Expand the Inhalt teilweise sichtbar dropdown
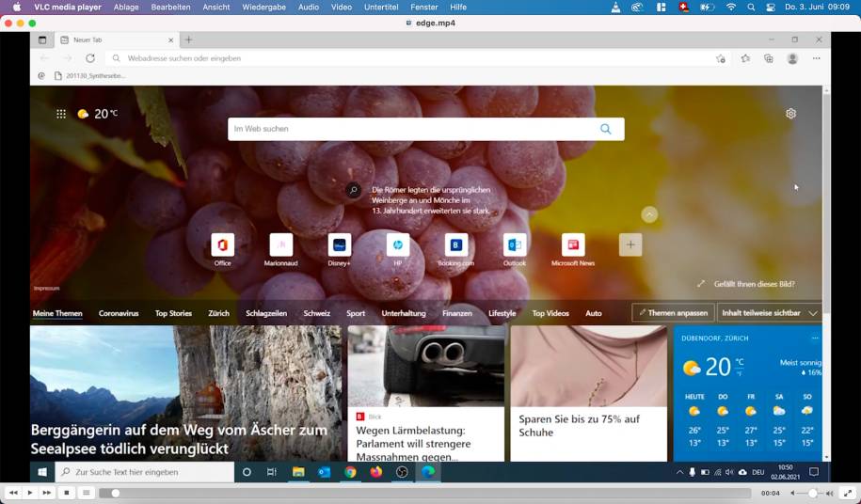 tap(770, 312)
